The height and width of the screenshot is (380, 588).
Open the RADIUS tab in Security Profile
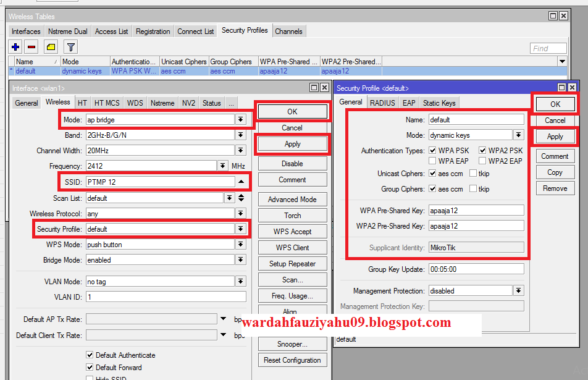[x=382, y=103]
